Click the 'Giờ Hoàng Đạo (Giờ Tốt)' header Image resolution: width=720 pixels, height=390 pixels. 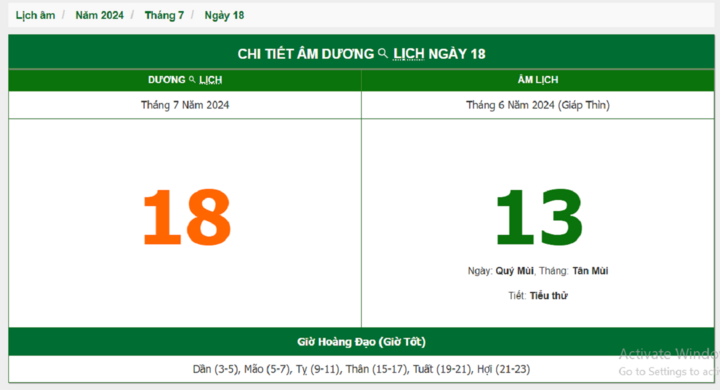361,342
